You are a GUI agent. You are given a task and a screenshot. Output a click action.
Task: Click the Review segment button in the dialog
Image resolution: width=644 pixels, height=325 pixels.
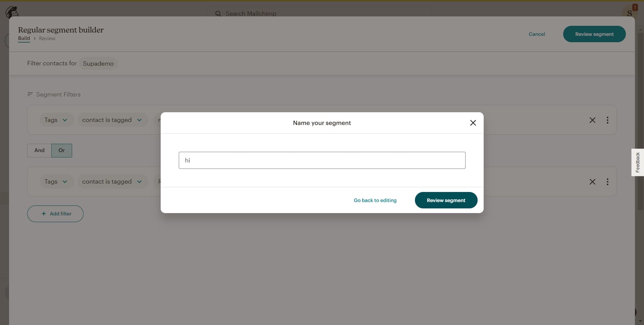pyautogui.click(x=446, y=200)
